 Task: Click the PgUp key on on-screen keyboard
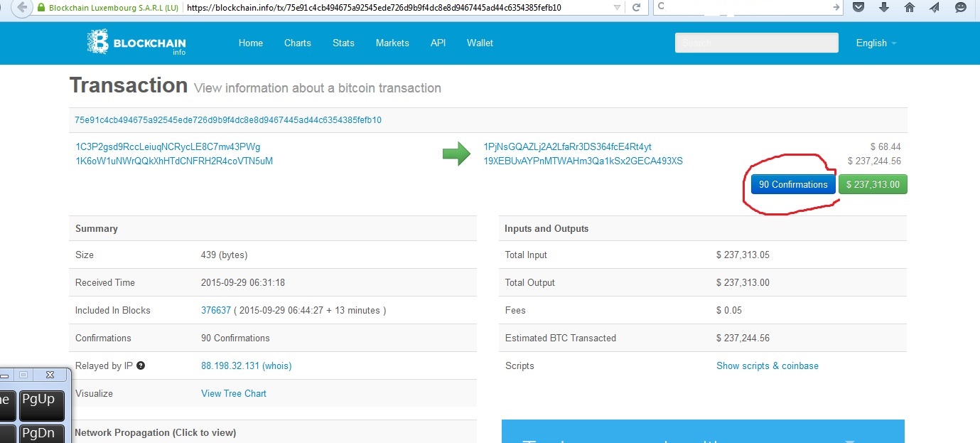pyautogui.click(x=41, y=405)
